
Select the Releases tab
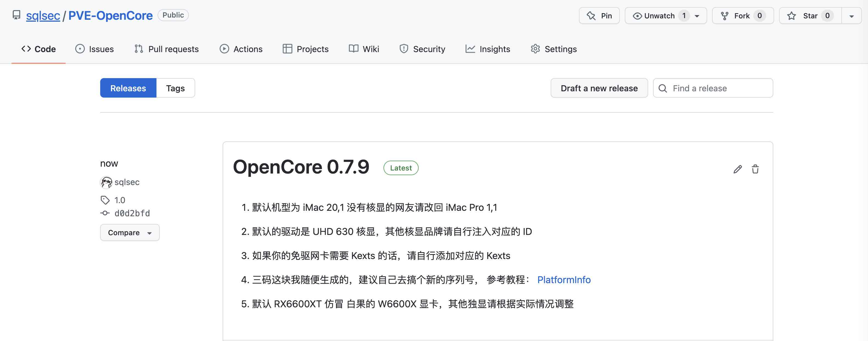(x=128, y=88)
